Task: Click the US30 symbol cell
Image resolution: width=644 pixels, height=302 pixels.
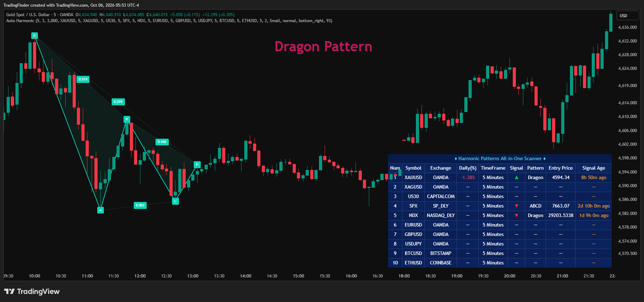Action: point(413,197)
